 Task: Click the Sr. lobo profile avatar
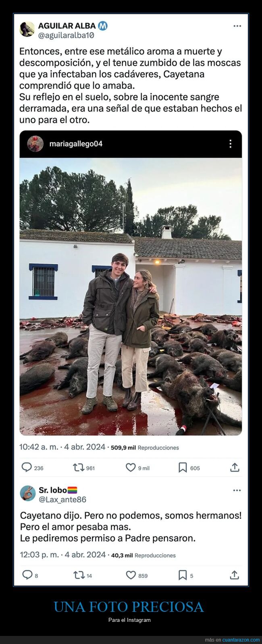pyautogui.click(x=28, y=493)
